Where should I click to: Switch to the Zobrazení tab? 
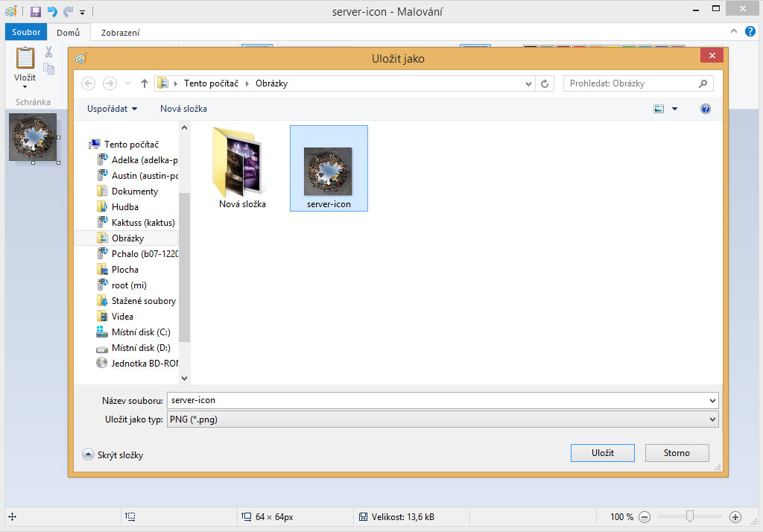coord(120,32)
